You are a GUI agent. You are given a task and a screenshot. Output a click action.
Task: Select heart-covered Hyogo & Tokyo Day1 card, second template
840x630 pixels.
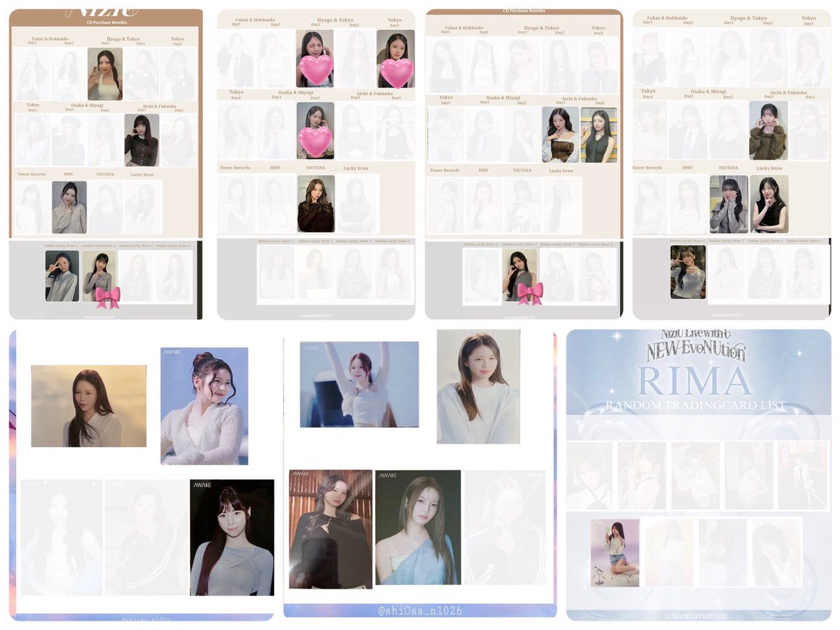pos(315,59)
